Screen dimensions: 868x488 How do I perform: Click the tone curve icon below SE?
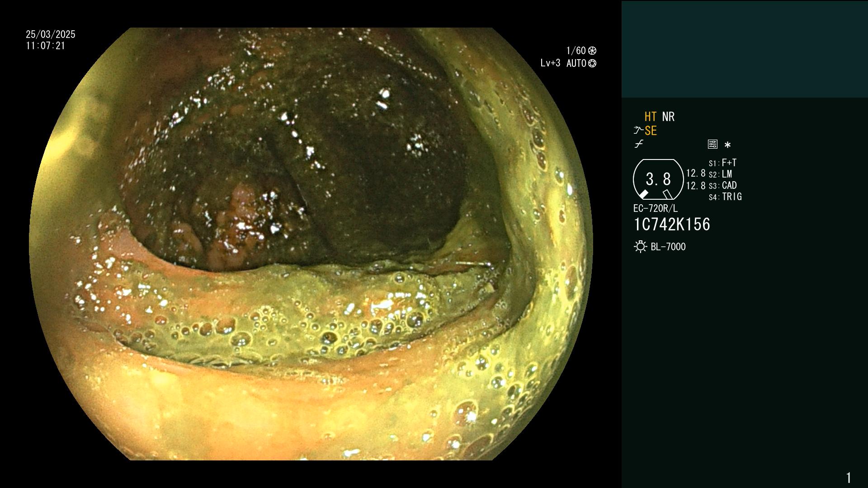coord(638,144)
